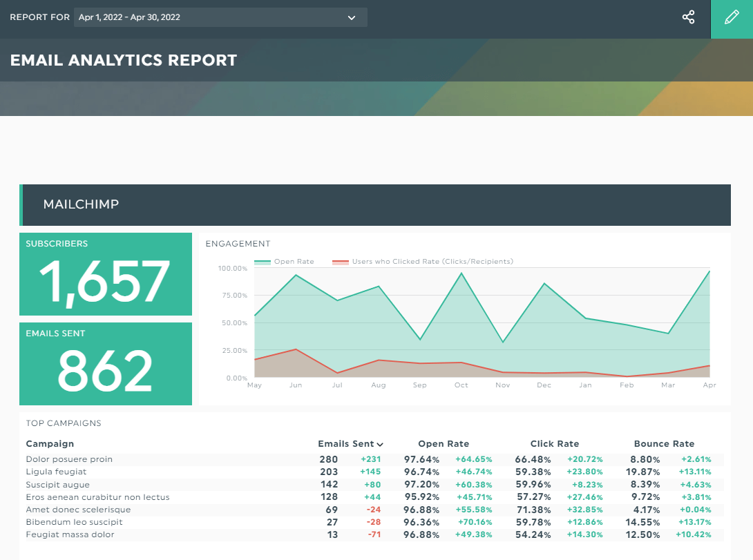Open the report date range dropdown
753x560 pixels.
coord(220,17)
